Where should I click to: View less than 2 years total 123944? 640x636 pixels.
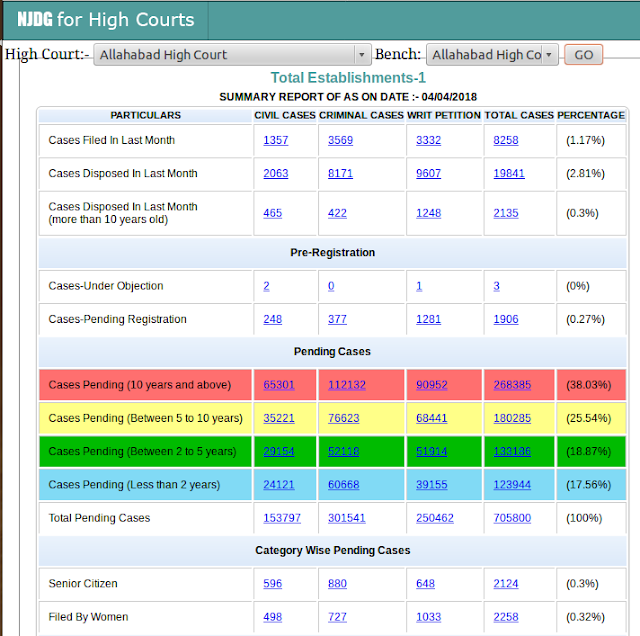tap(512, 485)
